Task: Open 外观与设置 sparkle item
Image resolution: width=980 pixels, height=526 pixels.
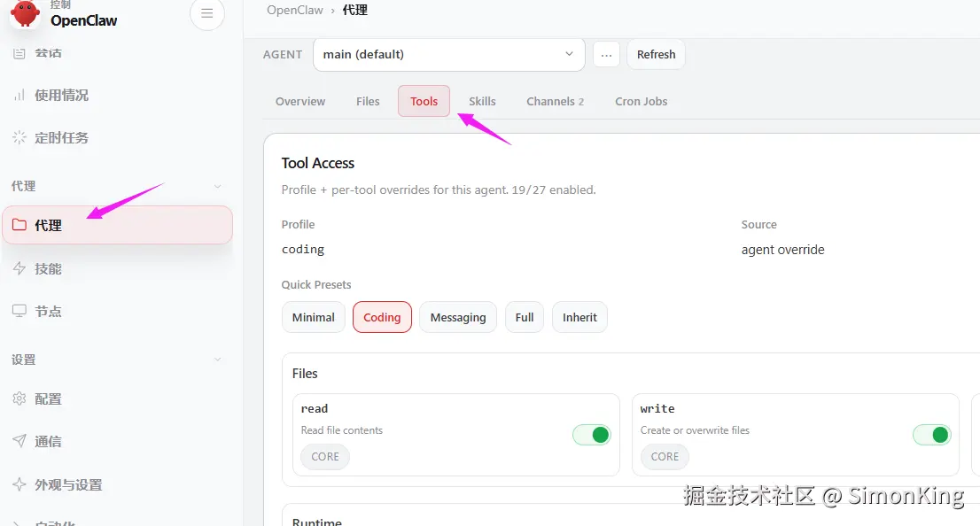Action: tap(117, 484)
